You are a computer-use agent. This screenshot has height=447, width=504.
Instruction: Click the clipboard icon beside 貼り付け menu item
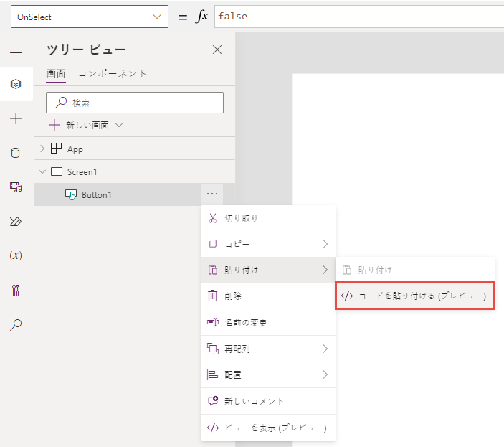pyautogui.click(x=213, y=270)
